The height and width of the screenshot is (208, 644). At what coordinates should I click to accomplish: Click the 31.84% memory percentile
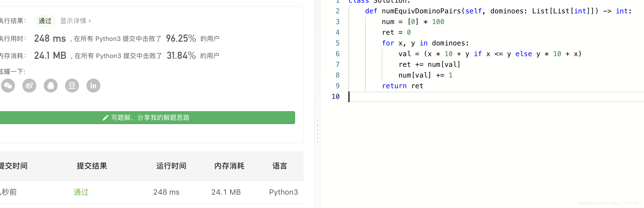tap(181, 56)
